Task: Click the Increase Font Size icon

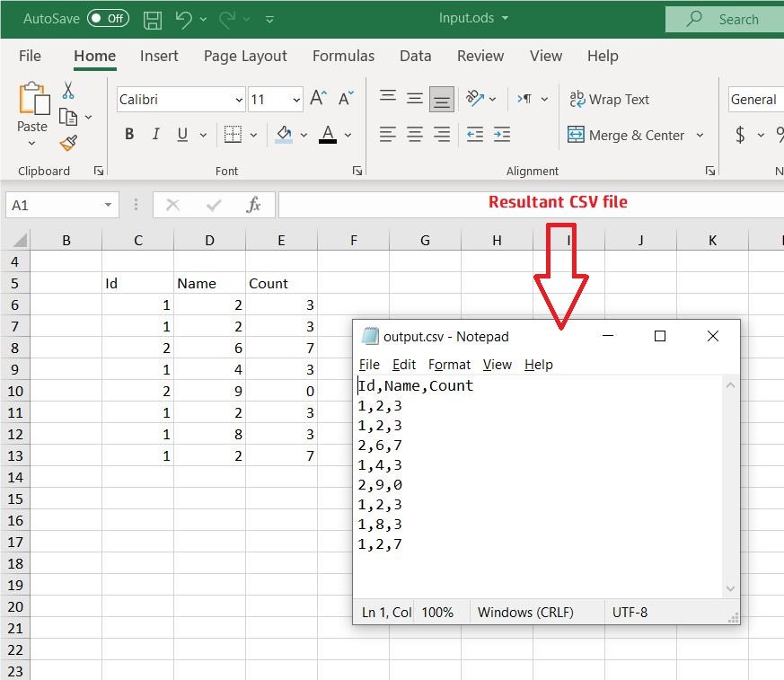Action: tap(318, 99)
